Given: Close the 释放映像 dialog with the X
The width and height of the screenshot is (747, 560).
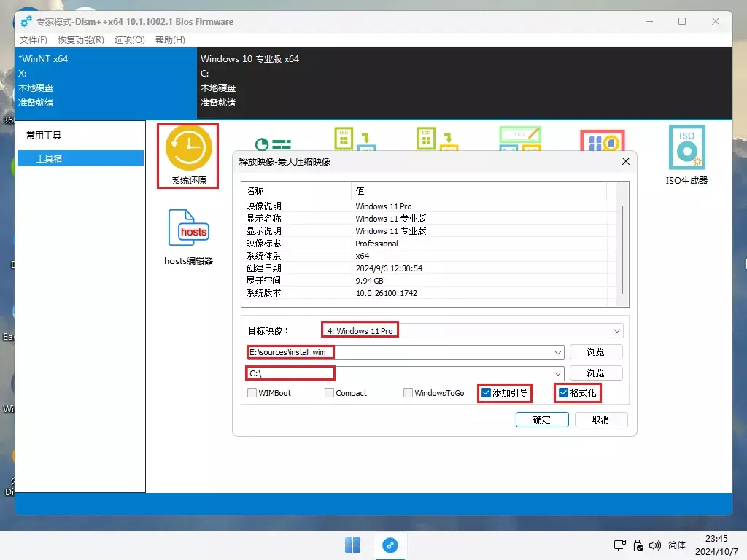Looking at the screenshot, I should coord(625,161).
